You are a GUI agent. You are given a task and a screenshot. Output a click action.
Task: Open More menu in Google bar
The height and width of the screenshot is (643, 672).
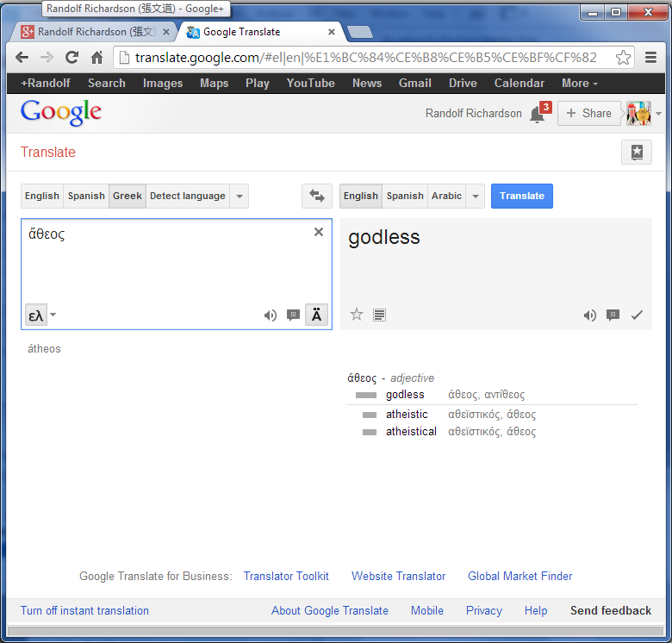(x=579, y=83)
